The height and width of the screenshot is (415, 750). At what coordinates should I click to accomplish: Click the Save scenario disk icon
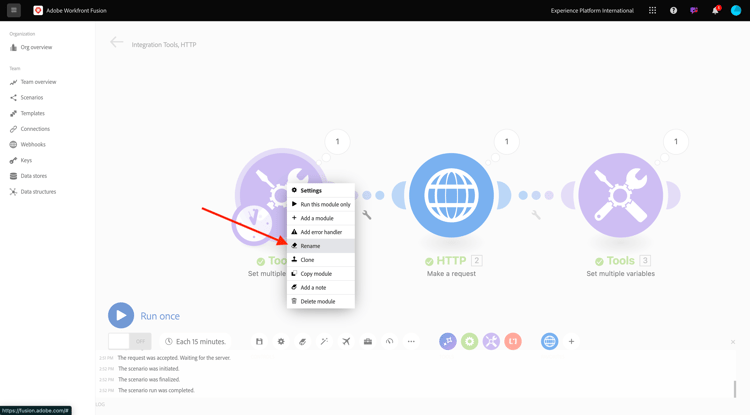[259, 341]
